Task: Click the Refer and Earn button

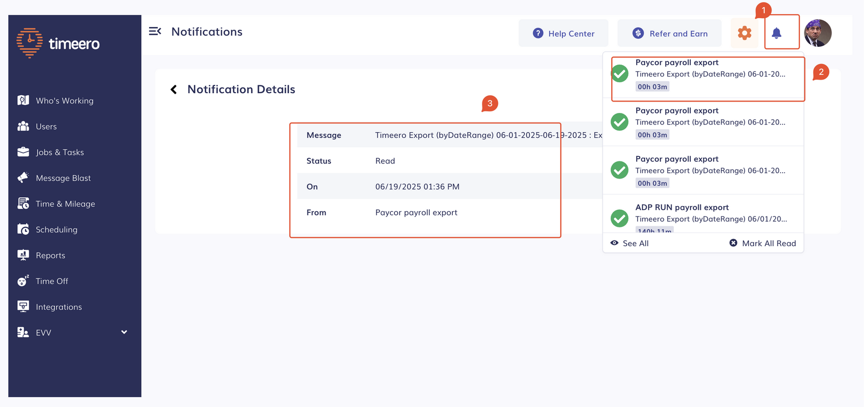Action: pyautogui.click(x=669, y=33)
